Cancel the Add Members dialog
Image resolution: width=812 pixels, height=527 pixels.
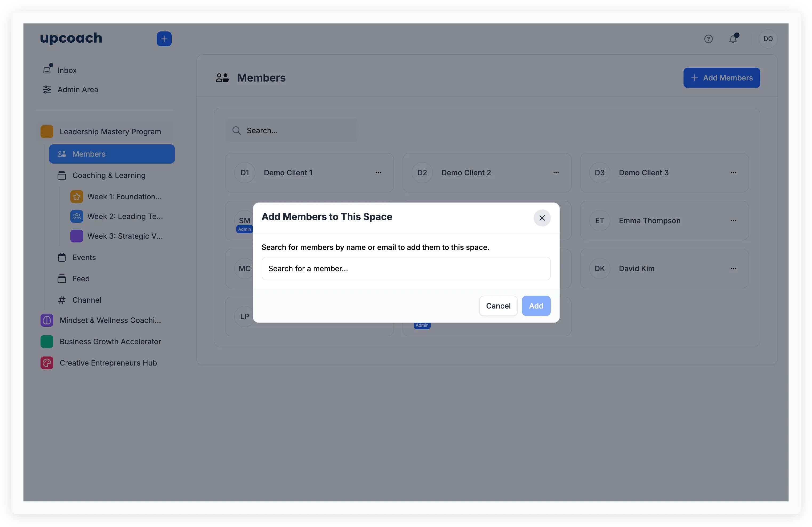pyautogui.click(x=498, y=306)
